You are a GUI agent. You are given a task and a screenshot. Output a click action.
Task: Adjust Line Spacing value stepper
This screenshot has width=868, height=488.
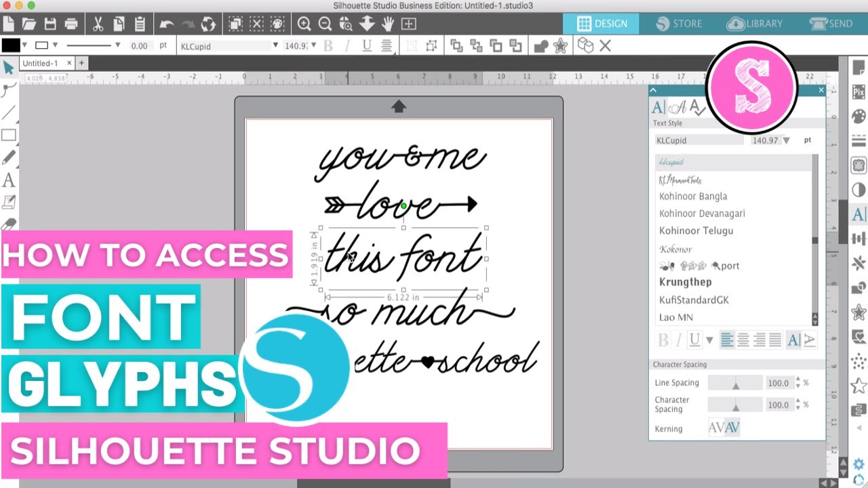coord(798,383)
